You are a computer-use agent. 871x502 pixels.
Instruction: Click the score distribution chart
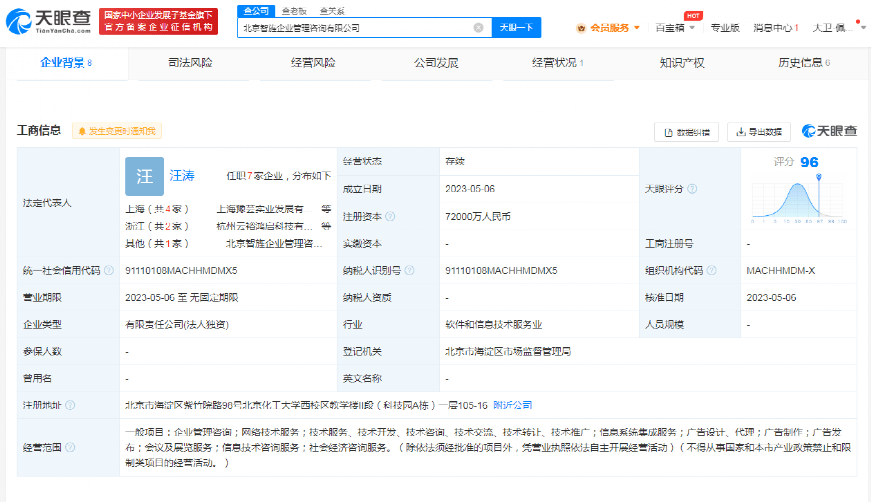(x=798, y=200)
